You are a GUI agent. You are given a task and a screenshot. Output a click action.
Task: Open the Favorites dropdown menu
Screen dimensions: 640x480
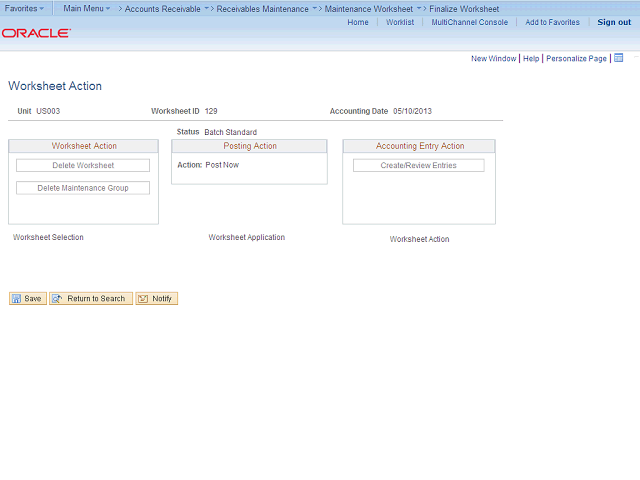[x=24, y=8]
